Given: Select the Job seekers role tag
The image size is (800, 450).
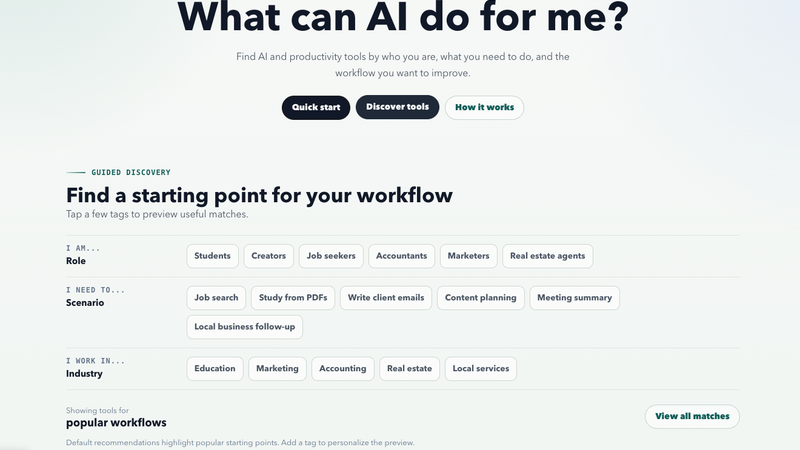Looking at the screenshot, I should point(331,256).
